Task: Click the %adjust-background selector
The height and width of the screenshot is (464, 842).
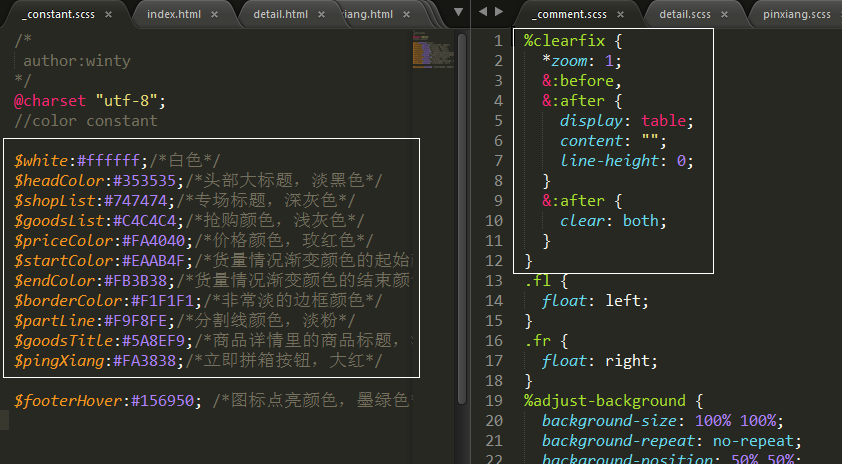Action: [605, 401]
